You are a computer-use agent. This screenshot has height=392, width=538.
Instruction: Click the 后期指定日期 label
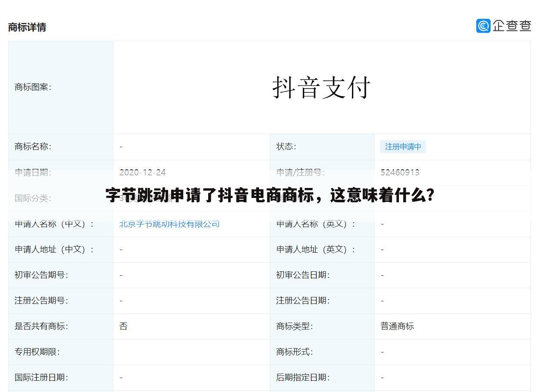[303, 378]
